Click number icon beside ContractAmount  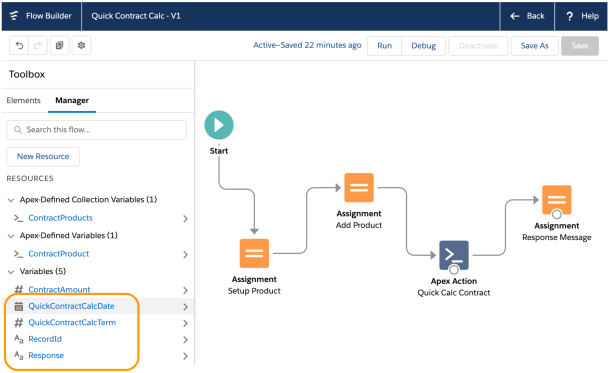(x=18, y=289)
